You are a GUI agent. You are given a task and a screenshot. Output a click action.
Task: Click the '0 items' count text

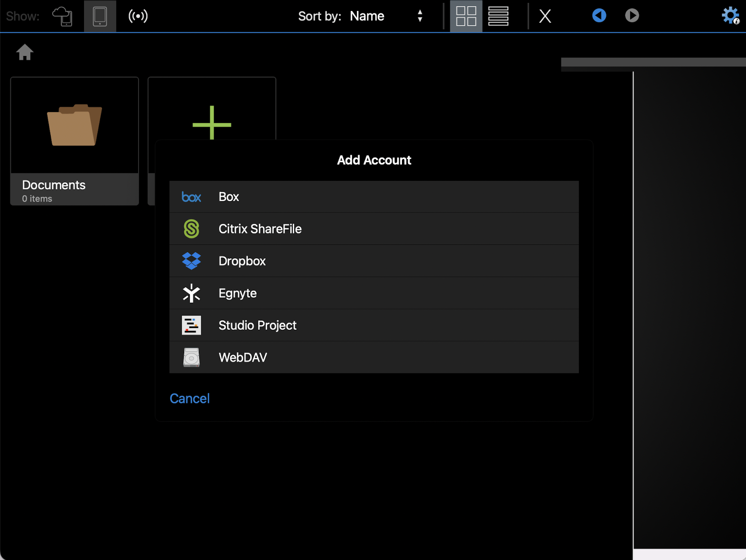(x=37, y=199)
